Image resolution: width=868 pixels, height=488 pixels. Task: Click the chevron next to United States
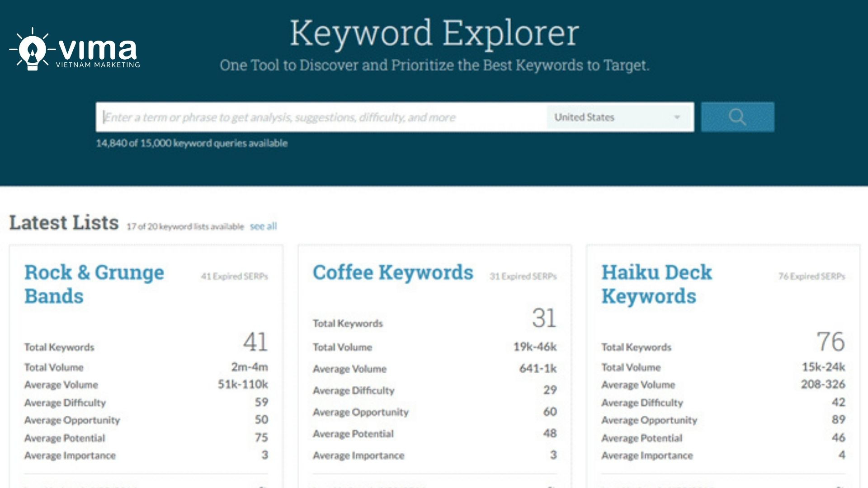tap(677, 117)
